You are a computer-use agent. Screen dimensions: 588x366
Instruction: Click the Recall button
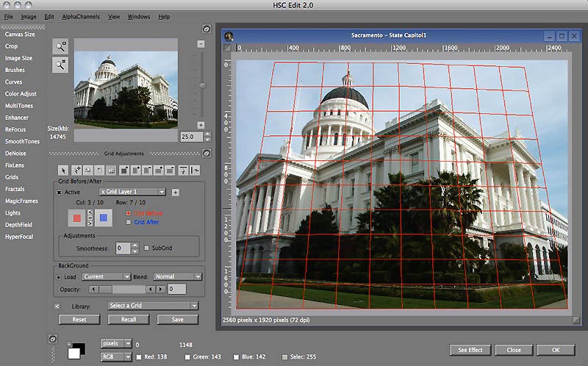click(128, 320)
